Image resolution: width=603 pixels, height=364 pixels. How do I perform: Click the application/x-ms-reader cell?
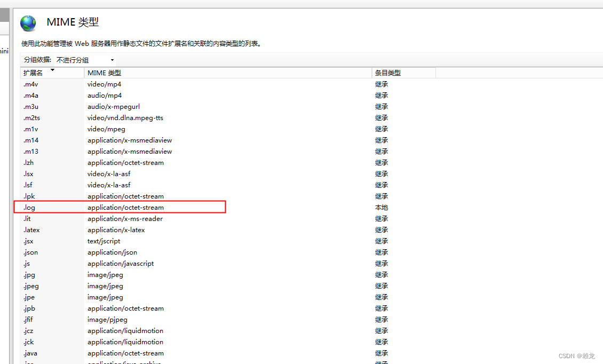click(125, 218)
